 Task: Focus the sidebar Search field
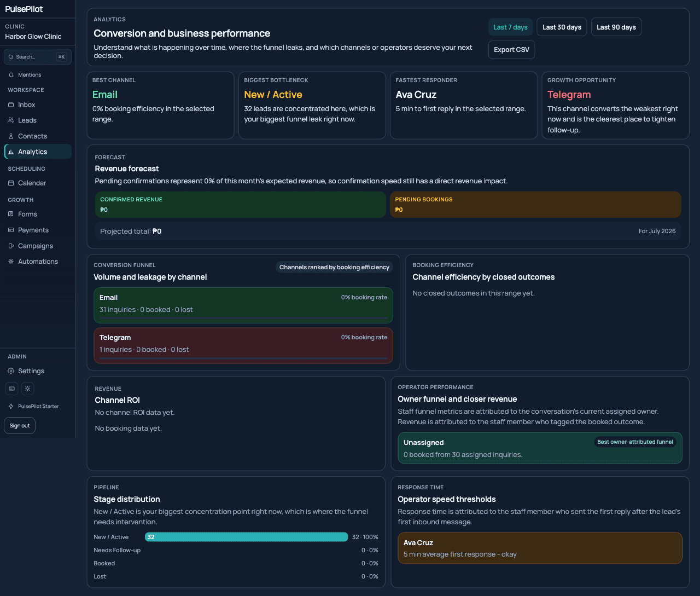[x=37, y=56]
